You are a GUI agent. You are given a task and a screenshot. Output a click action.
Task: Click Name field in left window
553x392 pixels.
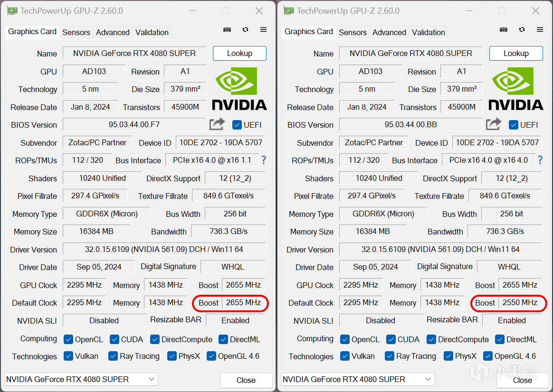tap(134, 53)
